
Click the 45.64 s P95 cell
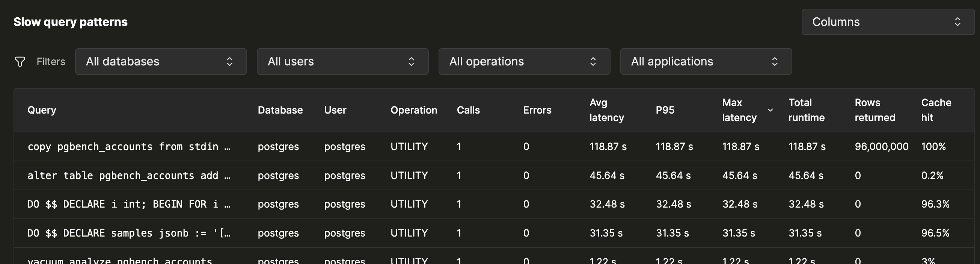(673, 176)
